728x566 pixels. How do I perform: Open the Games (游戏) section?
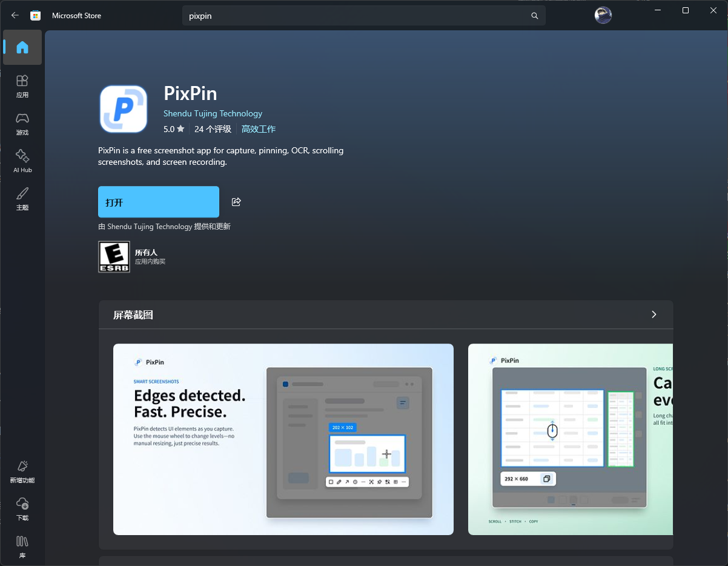coord(22,124)
